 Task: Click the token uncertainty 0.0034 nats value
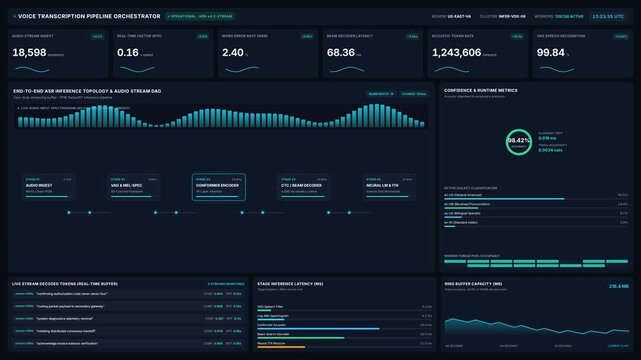(x=550, y=150)
